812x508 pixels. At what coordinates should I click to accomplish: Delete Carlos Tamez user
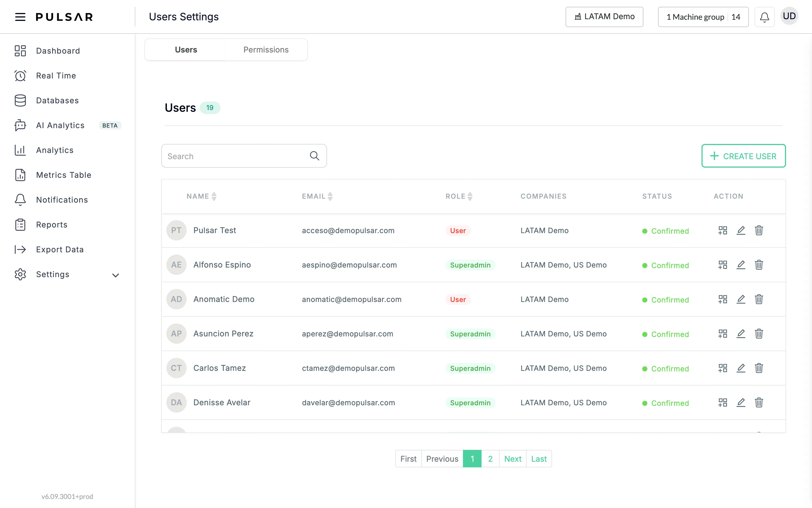[759, 368]
